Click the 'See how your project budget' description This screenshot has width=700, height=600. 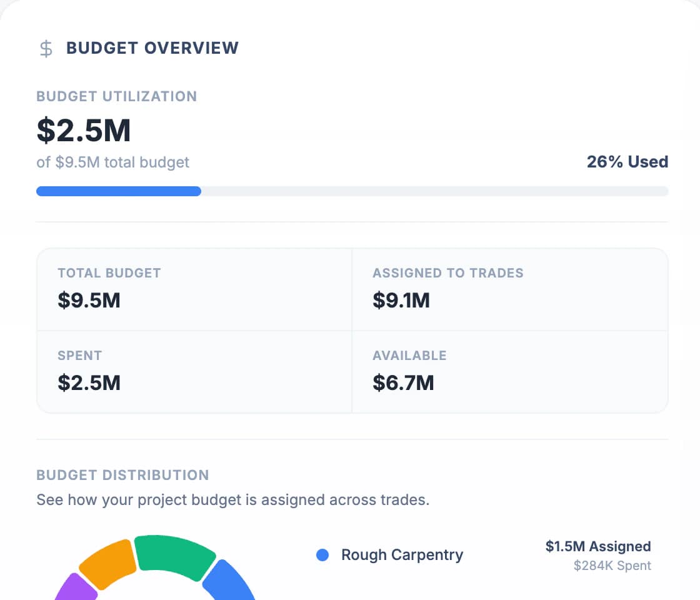(x=233, y=499)
